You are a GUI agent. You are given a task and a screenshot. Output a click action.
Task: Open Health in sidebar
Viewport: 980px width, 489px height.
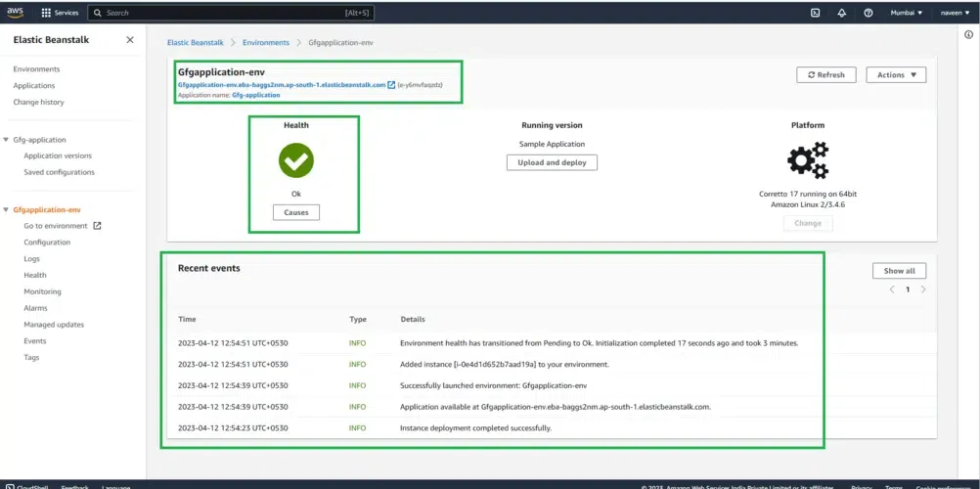point(35,275)
